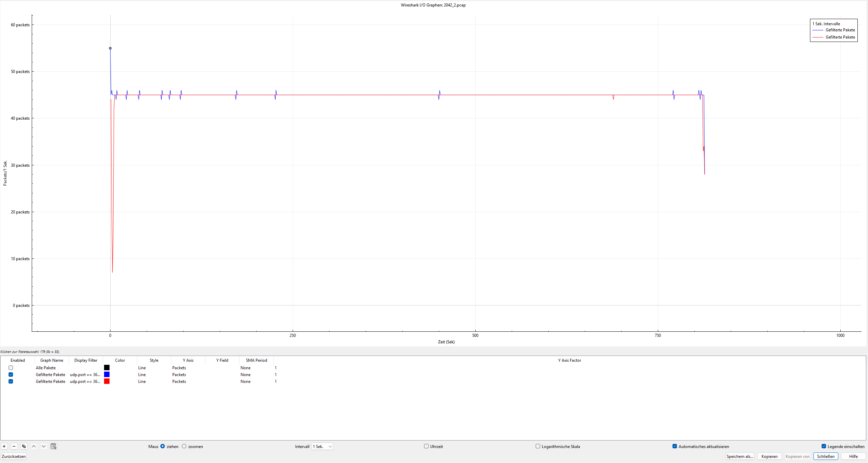Copy the graph with Kopieren
The height and width of the screenshot is (463, 868).
click(x=769, y=456)
